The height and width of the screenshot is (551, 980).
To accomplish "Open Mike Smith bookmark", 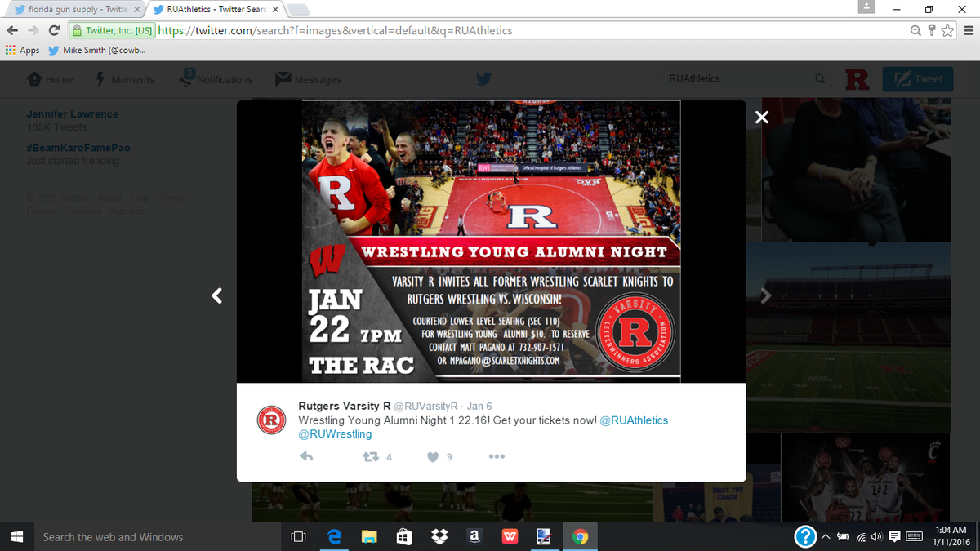I will pos(97,50).
